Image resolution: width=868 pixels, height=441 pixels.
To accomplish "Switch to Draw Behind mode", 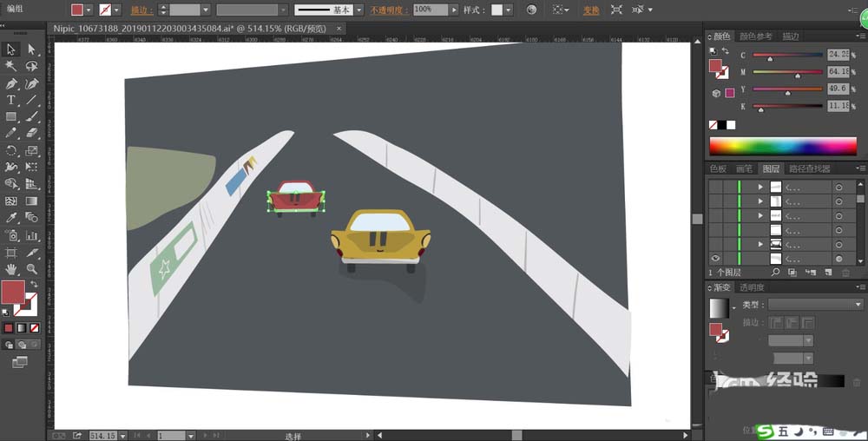I will coord(23,345).
